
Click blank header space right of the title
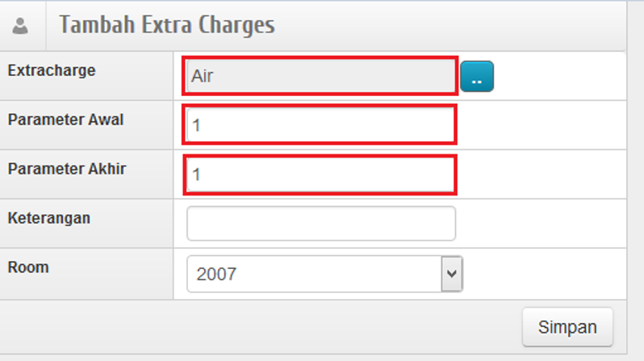point(452,26)
